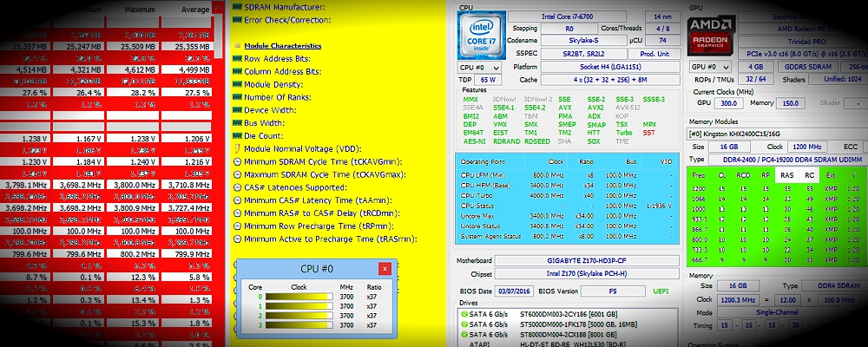The width and height of the screenshot is (868, 347).
Task: Click the green UEFI label
Action: click(661, 291)
